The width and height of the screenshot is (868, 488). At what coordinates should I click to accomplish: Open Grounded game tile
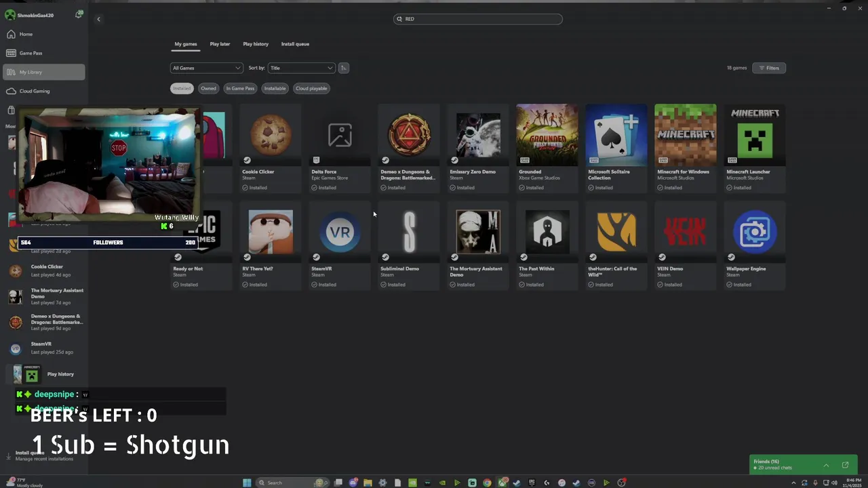coord(547,148)
